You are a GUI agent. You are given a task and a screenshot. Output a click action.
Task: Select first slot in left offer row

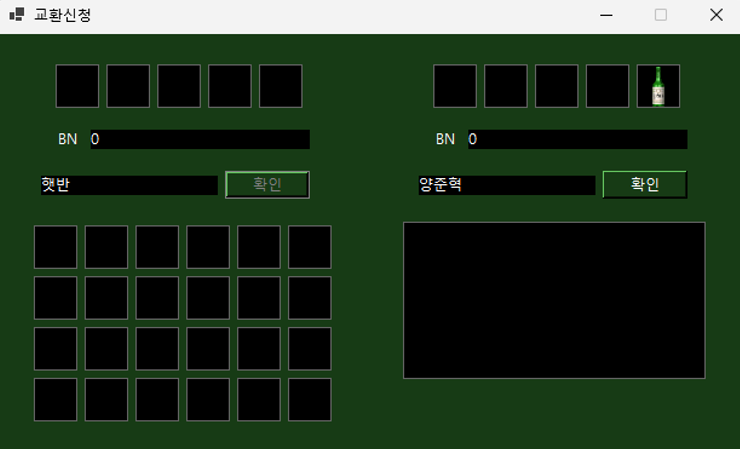tap(77, 86)
